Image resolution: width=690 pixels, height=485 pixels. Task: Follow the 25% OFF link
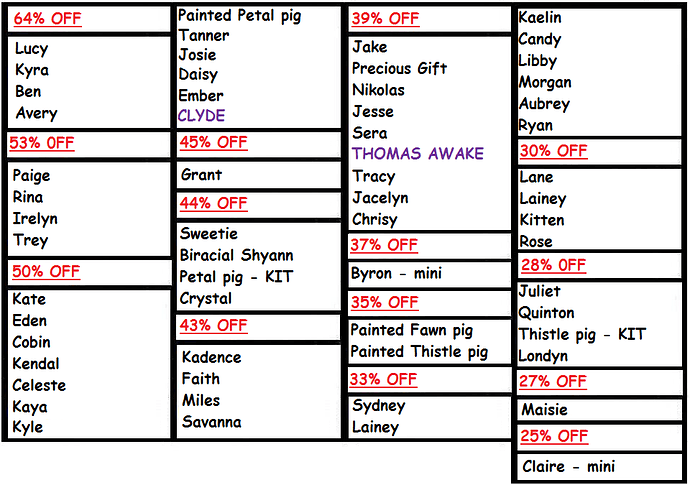tap(554, 436)
